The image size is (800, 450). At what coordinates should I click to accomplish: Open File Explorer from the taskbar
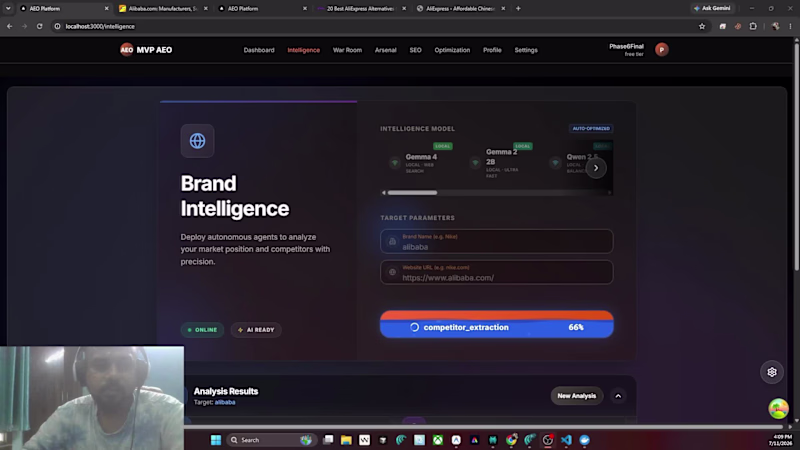[346, 440]
